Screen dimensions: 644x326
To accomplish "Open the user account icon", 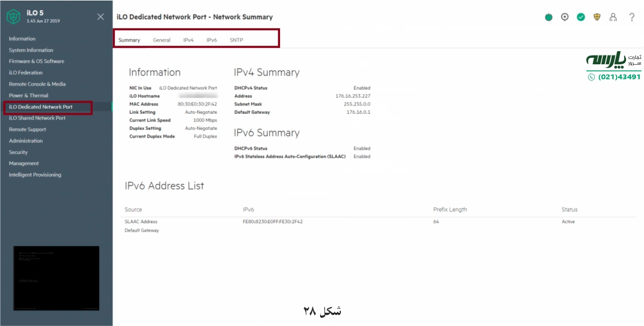I will click(613, 17).
